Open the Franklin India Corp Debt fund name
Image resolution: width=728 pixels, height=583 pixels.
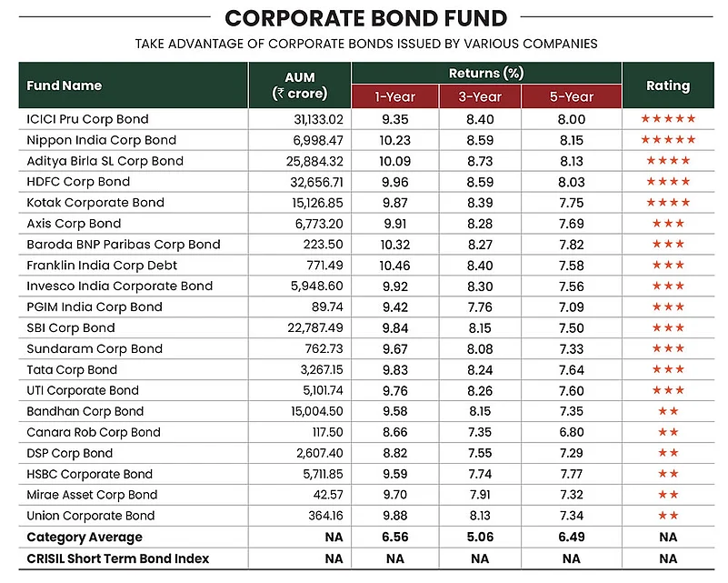[102, 266]
